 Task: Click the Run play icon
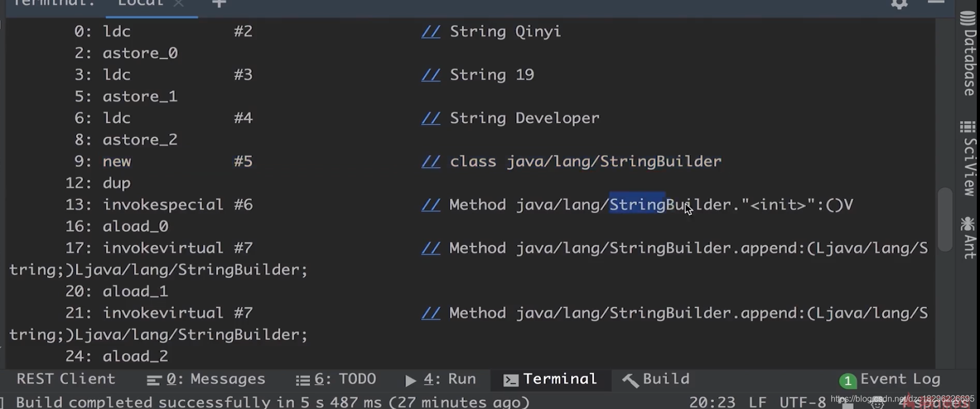pyautogui.click(x=410, y=381)
